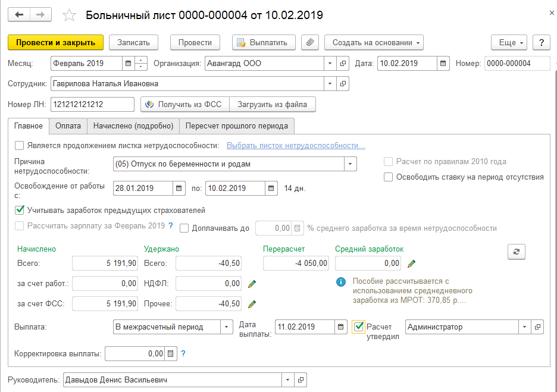Enable continuation of sick leave checkbox
This screenshot has width=557, height=392.
(20, 145)
